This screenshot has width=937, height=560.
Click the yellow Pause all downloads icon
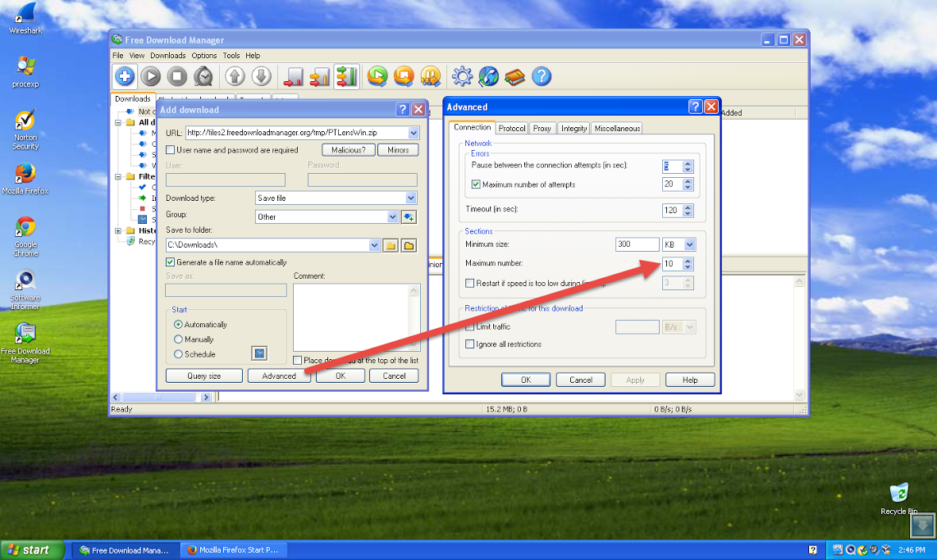point(430,76)
